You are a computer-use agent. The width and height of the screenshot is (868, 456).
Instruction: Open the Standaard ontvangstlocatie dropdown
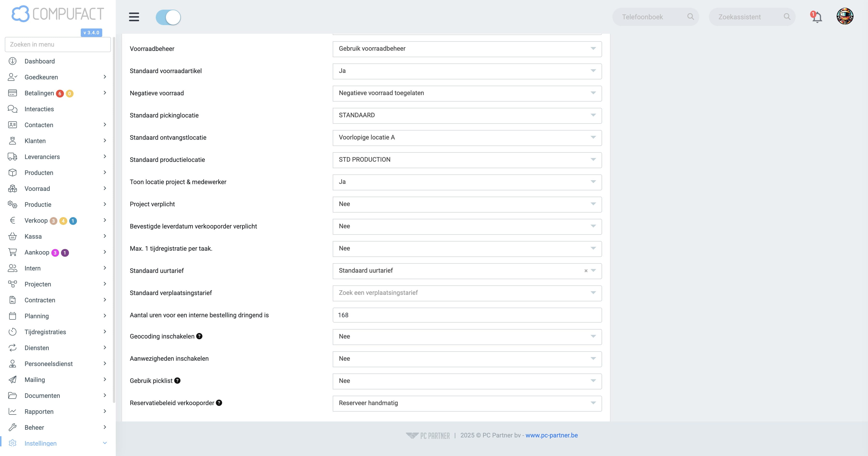467,138
